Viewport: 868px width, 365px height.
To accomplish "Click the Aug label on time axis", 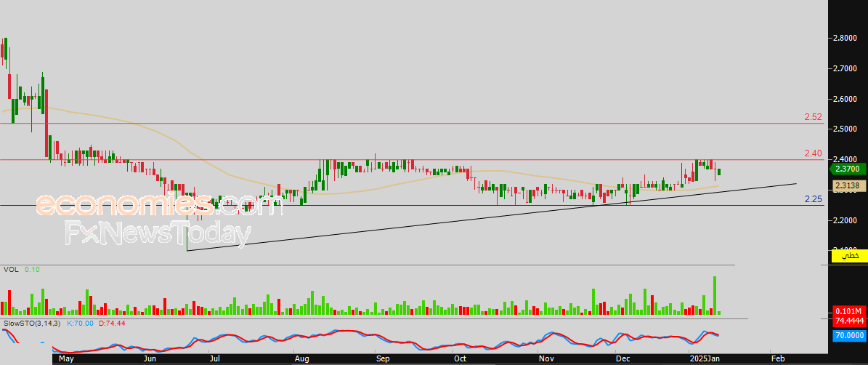I will click(302, 359).
